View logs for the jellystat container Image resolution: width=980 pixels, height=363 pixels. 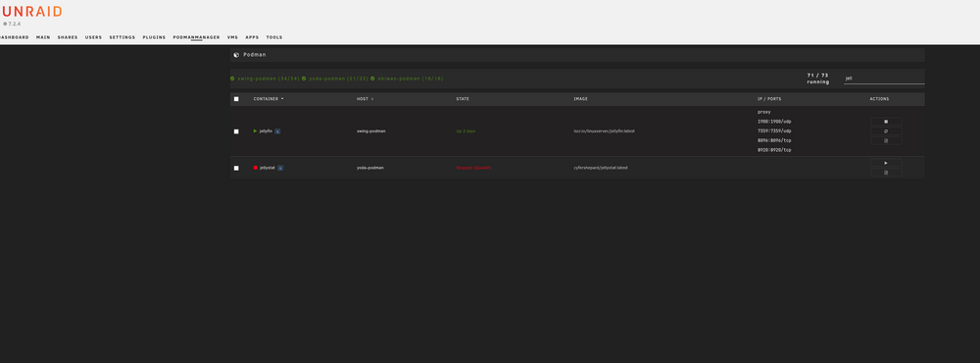(886, 172)
